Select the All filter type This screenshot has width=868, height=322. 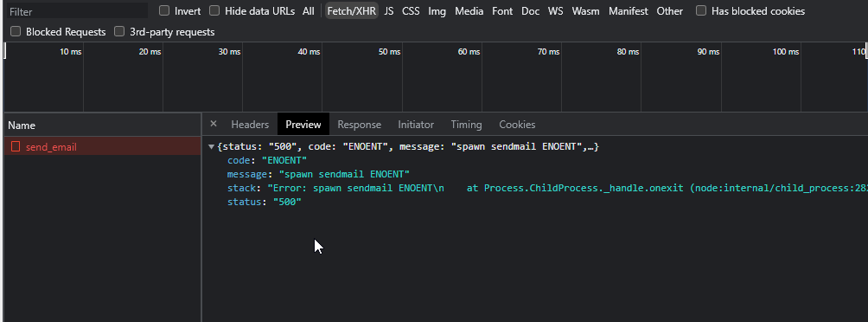(309, 11)
